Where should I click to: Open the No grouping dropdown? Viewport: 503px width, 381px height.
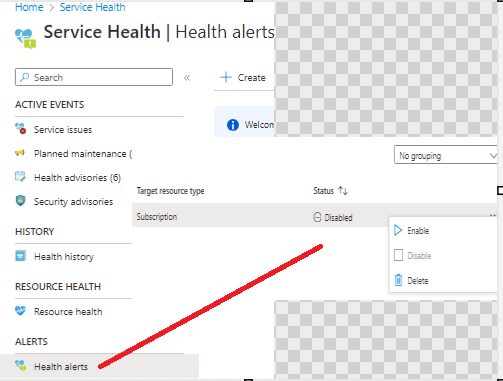coord(446,155)
